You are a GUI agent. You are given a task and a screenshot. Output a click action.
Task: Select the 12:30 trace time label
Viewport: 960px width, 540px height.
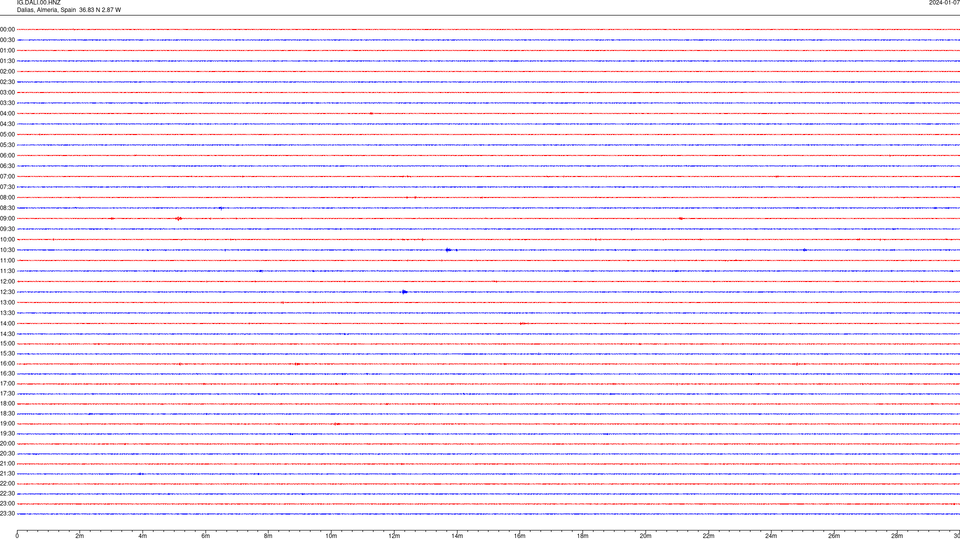coord(7,292)
